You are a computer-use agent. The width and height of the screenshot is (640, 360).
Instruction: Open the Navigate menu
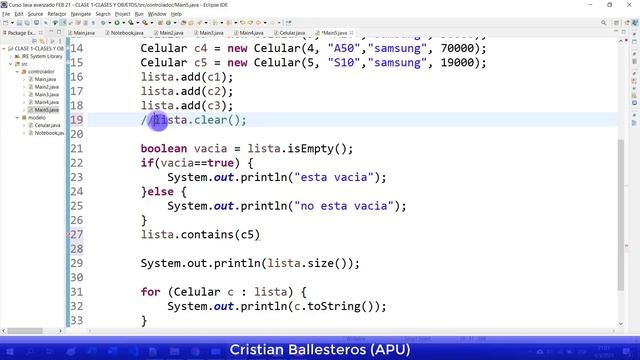click(81, 14)
